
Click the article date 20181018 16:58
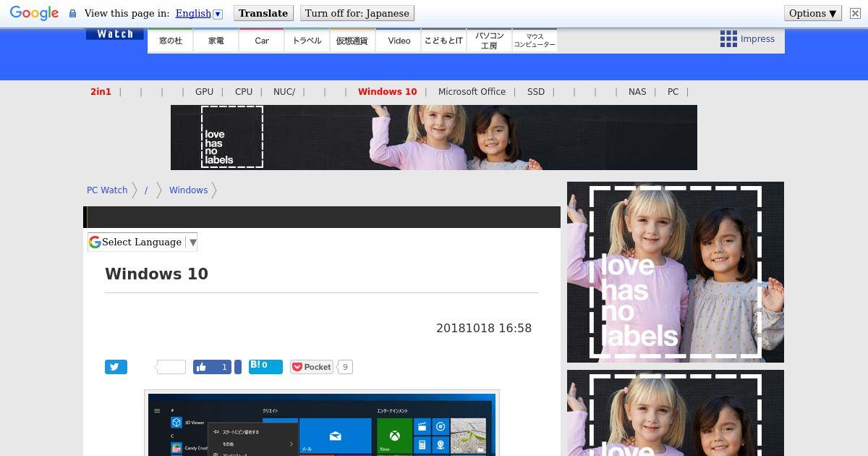tap(484, 328)
